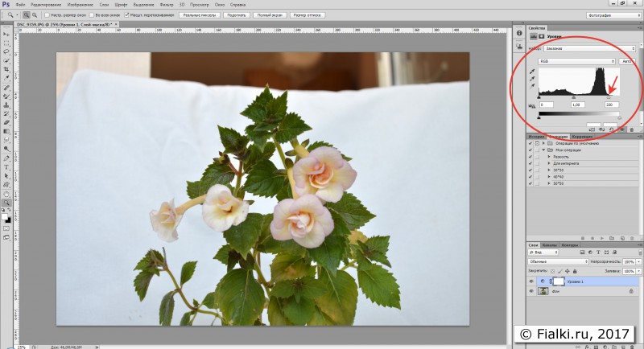
Task: Open the Изображение menu
Action: (x=80, y=5)
